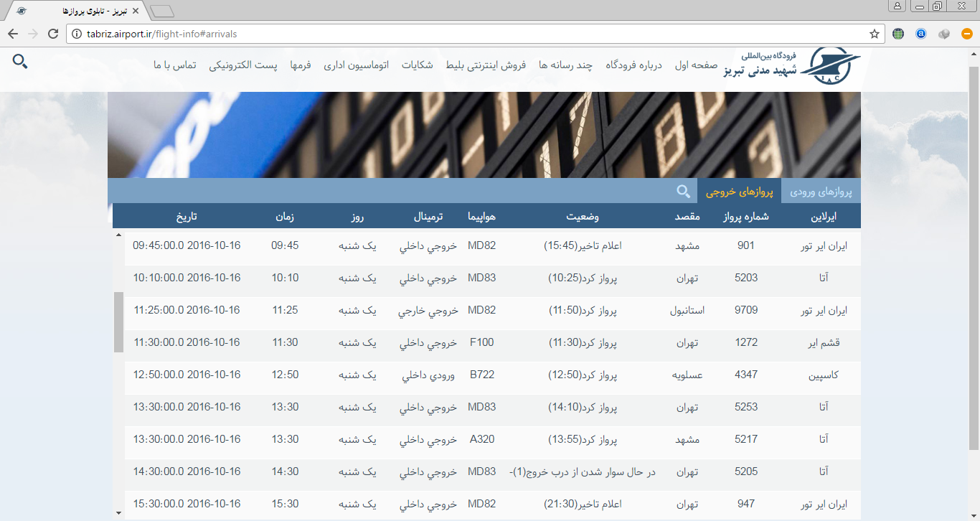Open فرمها menu item
980x521 pixels.
point(301,65)
